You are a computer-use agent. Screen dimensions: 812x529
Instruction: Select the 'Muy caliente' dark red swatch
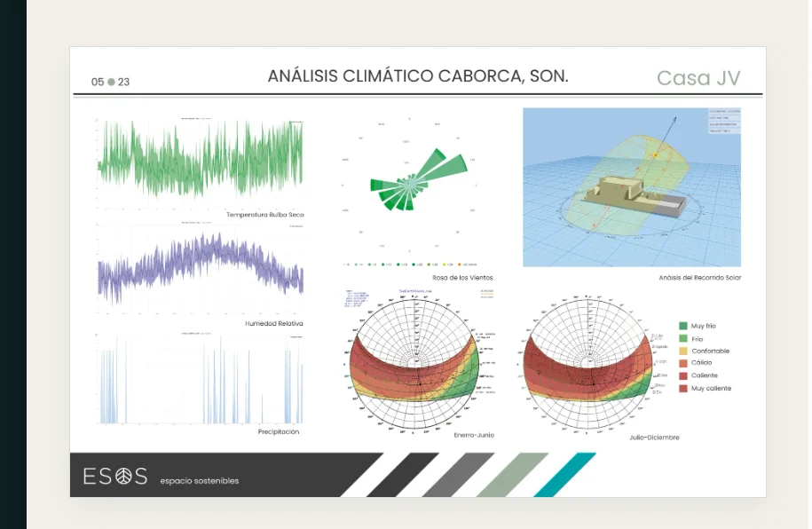coord(683,388)
